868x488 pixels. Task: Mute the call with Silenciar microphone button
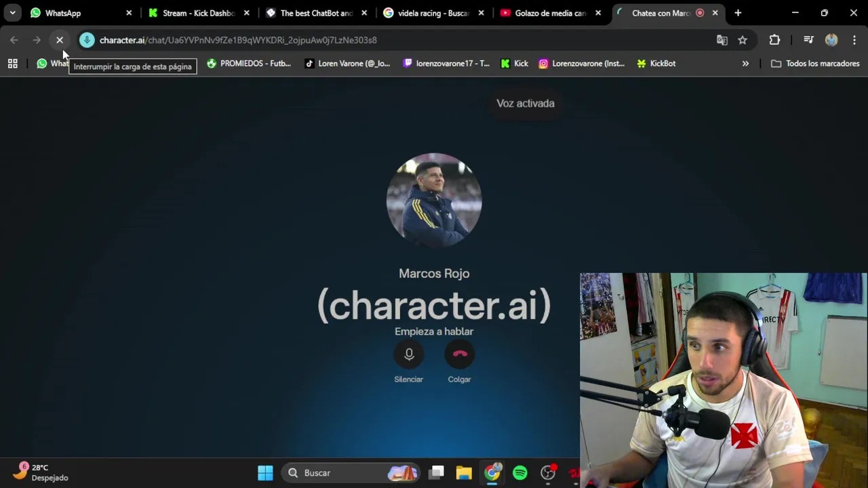pyautogui.click(x=409, y=354)
